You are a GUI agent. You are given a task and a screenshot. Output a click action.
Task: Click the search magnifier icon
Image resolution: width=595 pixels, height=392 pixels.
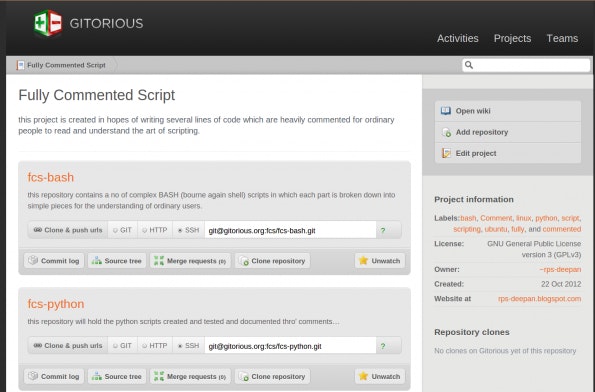tap(469, 65)
